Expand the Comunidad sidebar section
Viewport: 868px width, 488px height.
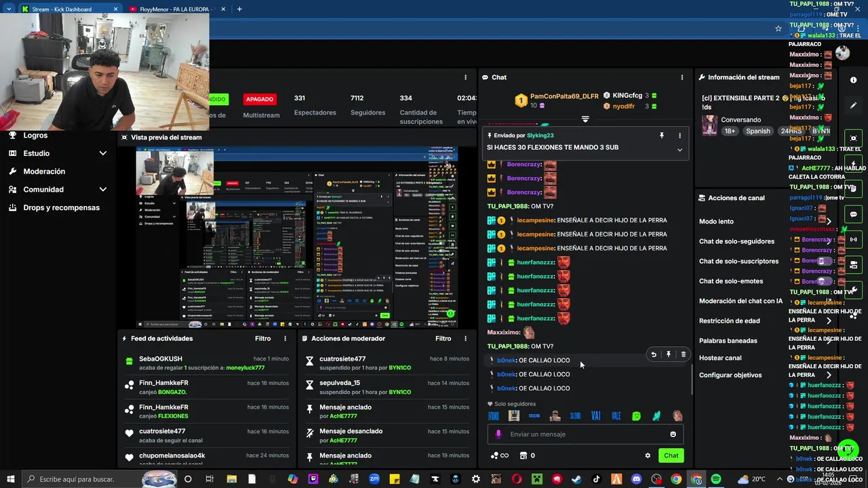[x=103, y=189]
